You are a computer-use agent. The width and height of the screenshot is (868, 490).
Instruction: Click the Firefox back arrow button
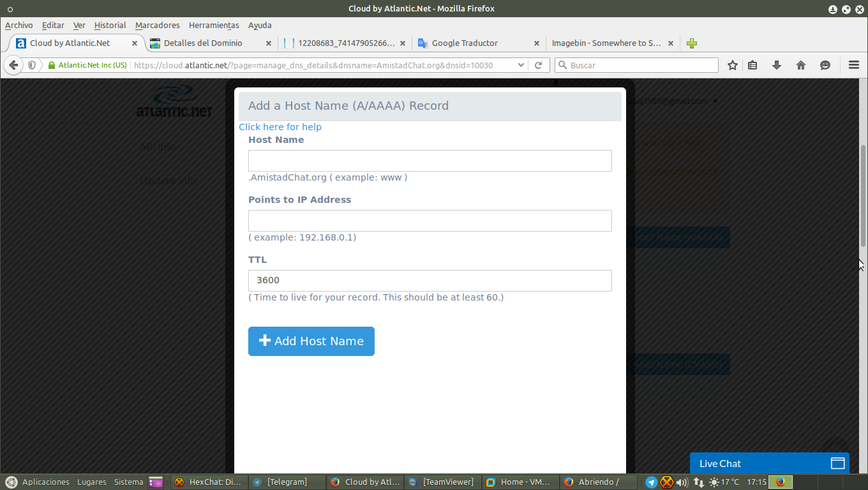point(13,65)
